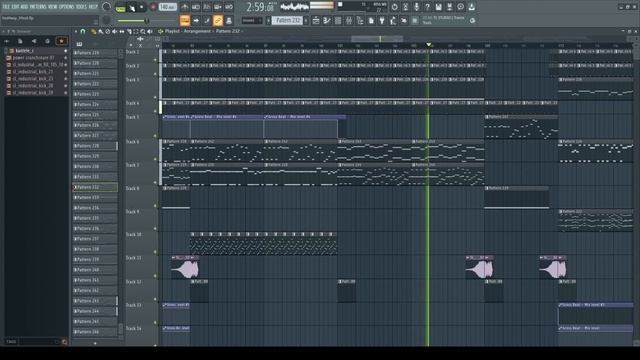
Task: Open the EDIT menu
Action: [16, 7]
